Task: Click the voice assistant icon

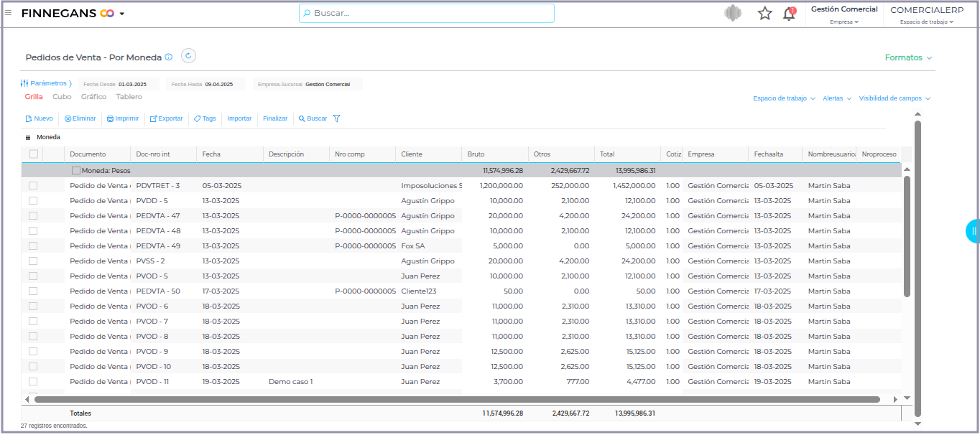Action: [732, 14]
